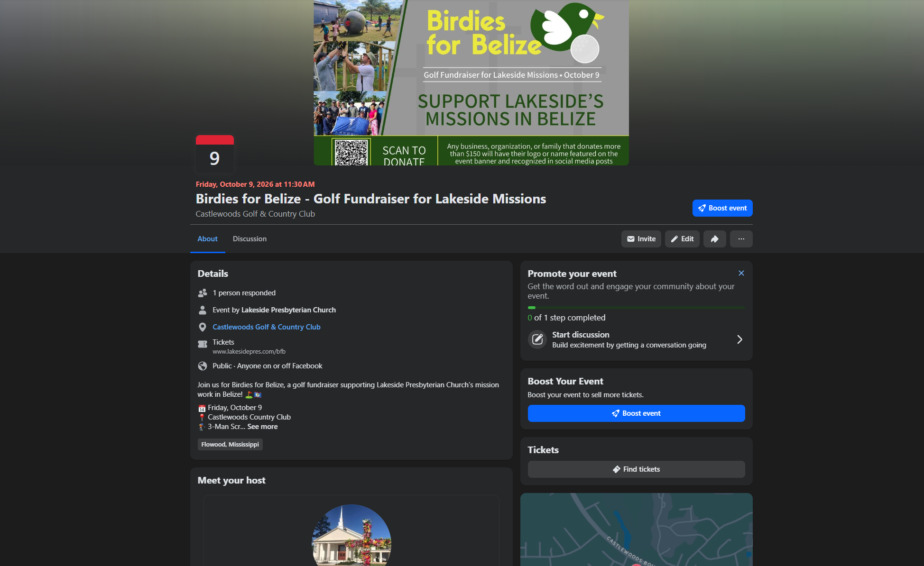Click the location pin icon in Details
Image resolution: width=924 pixels, height=566 pixels.
pyautogui.click(x=203, y=327)
